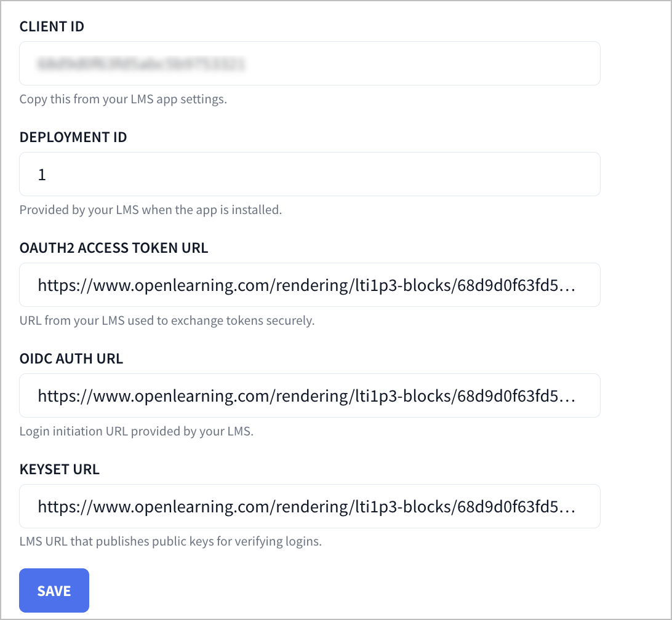Click the OIDC AUTH URL label
This screenshot has height=620, width=672.
tap(71, 359)
